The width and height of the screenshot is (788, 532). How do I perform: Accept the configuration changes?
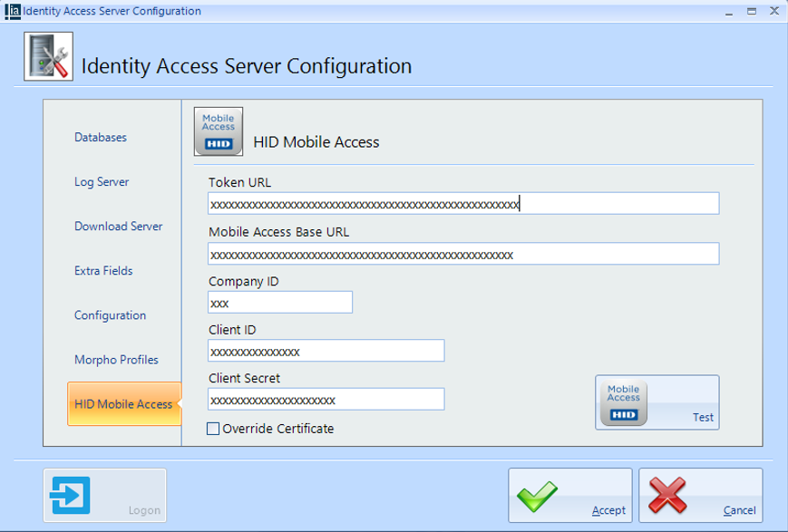pos(569,496)
